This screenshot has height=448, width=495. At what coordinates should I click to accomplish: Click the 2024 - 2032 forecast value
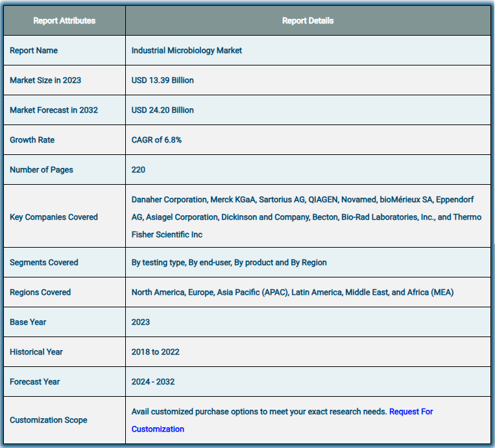[153, 382]
